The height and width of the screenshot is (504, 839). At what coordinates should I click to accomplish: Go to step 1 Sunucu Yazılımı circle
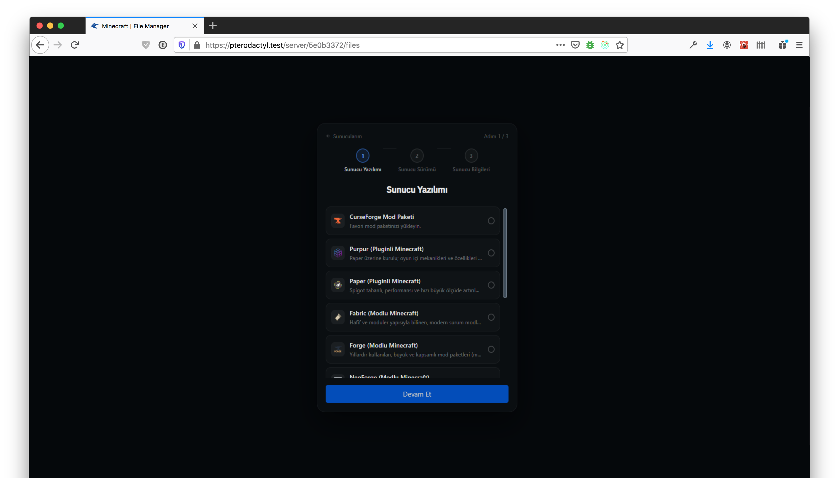(363, 156)
